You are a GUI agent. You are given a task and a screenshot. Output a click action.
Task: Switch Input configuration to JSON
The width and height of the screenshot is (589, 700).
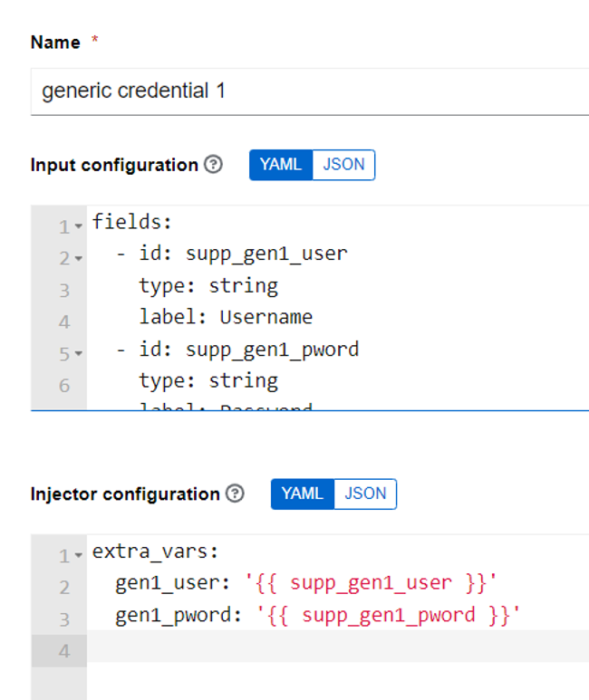point(343,165)
